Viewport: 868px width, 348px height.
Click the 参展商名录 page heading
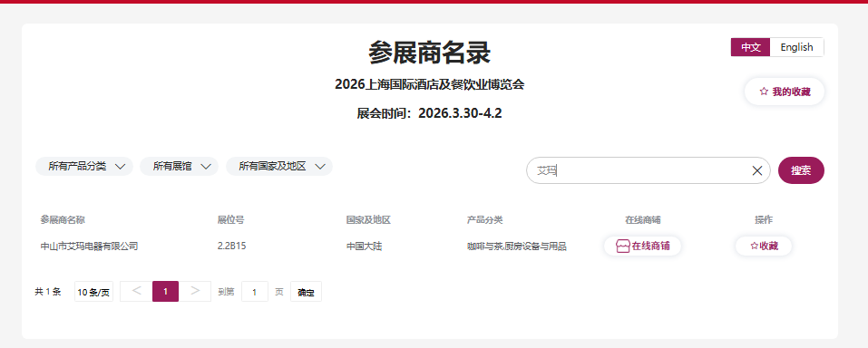pyautogui.click(x=430, y=53)
